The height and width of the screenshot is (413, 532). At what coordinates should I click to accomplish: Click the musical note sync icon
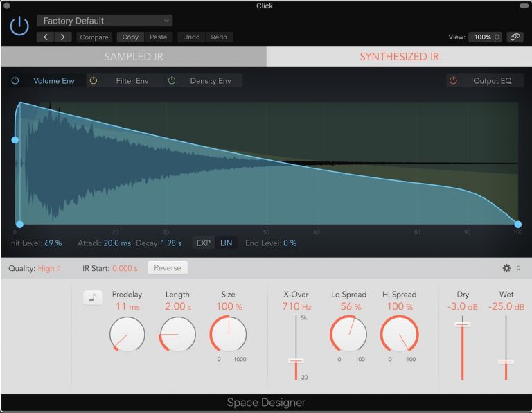(92, 297)
